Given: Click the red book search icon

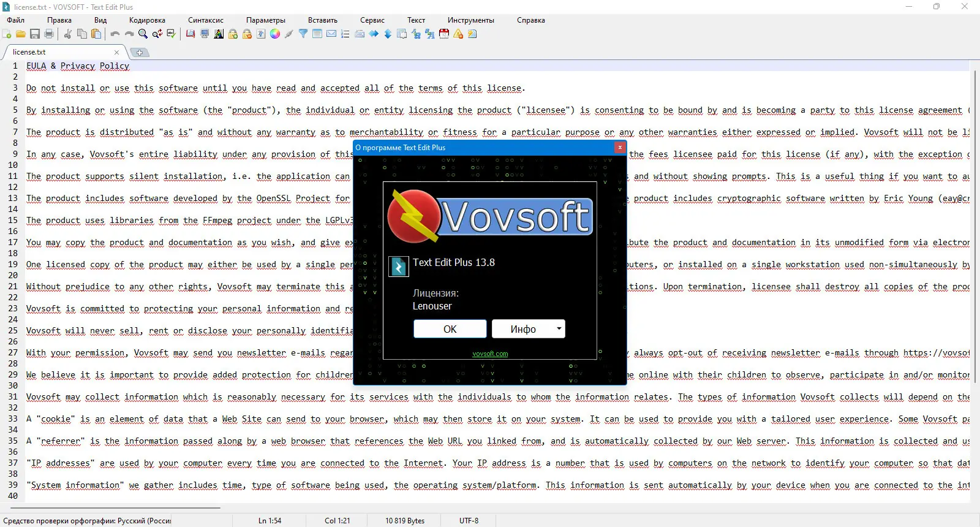Looking at the screenshot, I should click(x=190, y=34).
